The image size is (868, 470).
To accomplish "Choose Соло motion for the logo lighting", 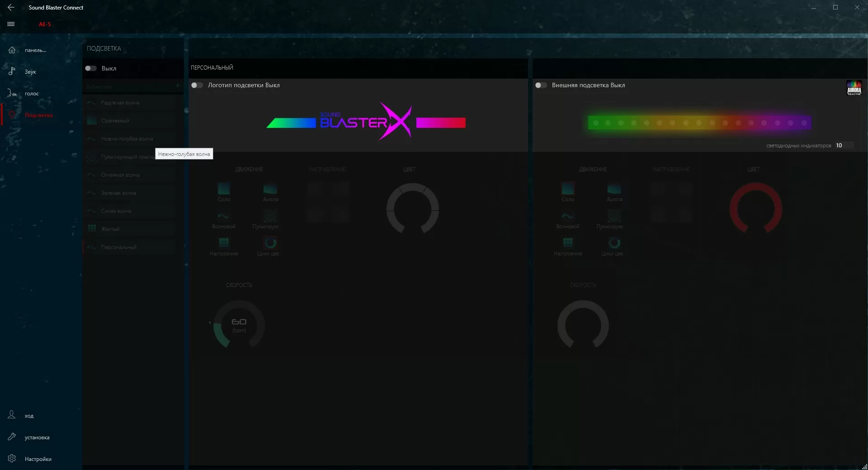I will 224,192.
